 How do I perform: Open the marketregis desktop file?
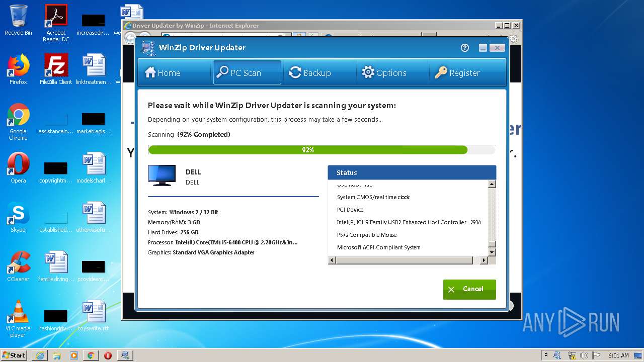click(x=94, y=122)
